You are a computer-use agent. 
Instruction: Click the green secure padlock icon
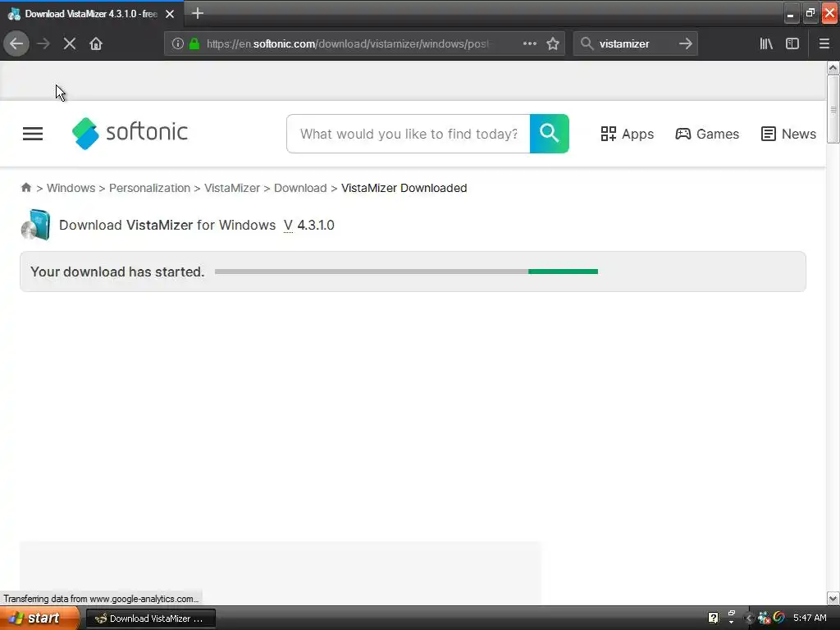194,44
